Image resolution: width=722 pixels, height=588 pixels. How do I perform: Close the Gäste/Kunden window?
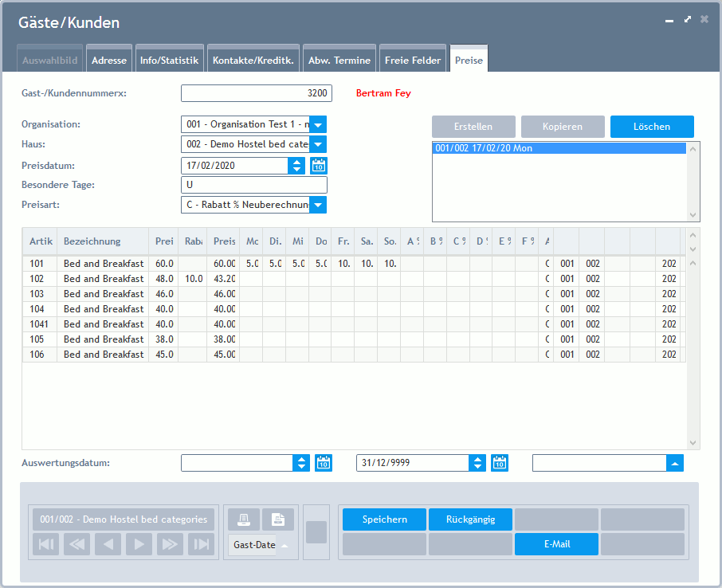point(704,19)
